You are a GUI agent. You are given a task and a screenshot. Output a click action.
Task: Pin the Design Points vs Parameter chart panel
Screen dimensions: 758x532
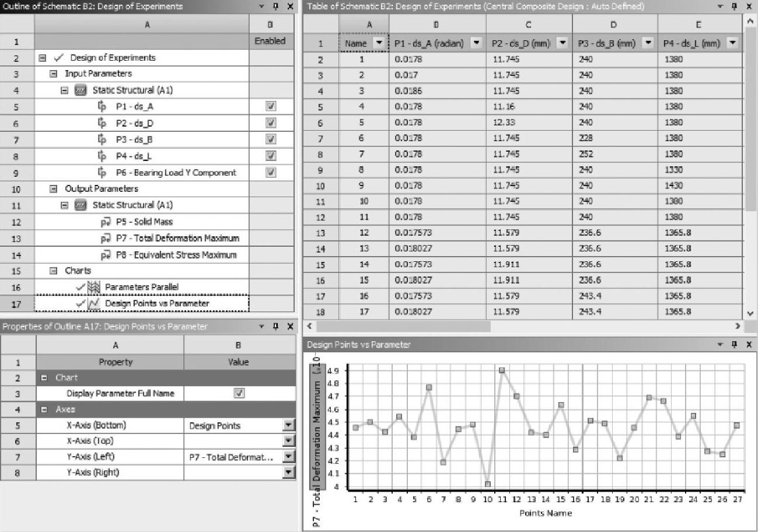click(734, 345)
